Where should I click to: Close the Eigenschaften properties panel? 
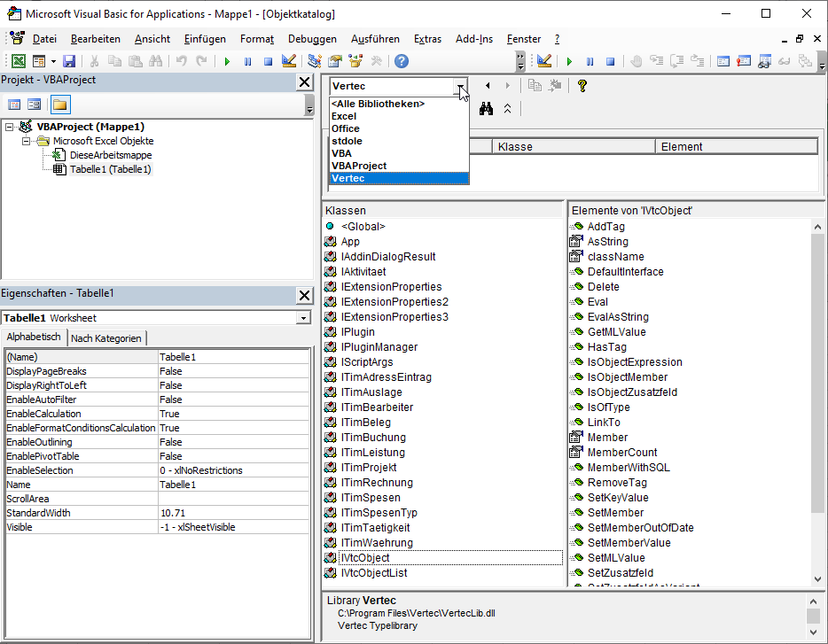click(x=304, y=294)
